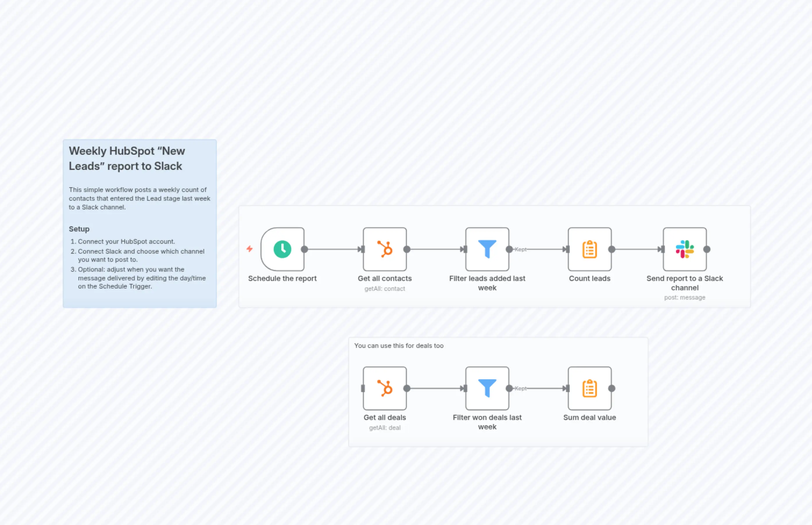
Task: Select the Weekly HubSpot sticky note heading
Action: tap(127, 158)
